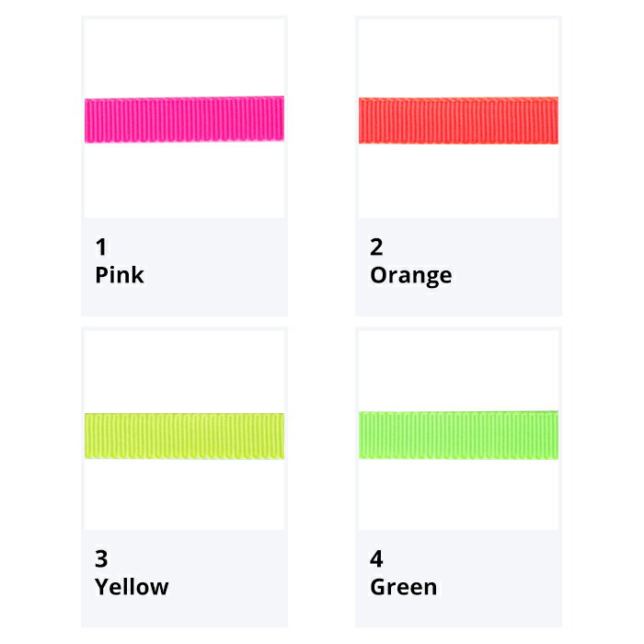Select the pink ribbon swatch
This screenshot has height=644, width=644.
[184, 120]
